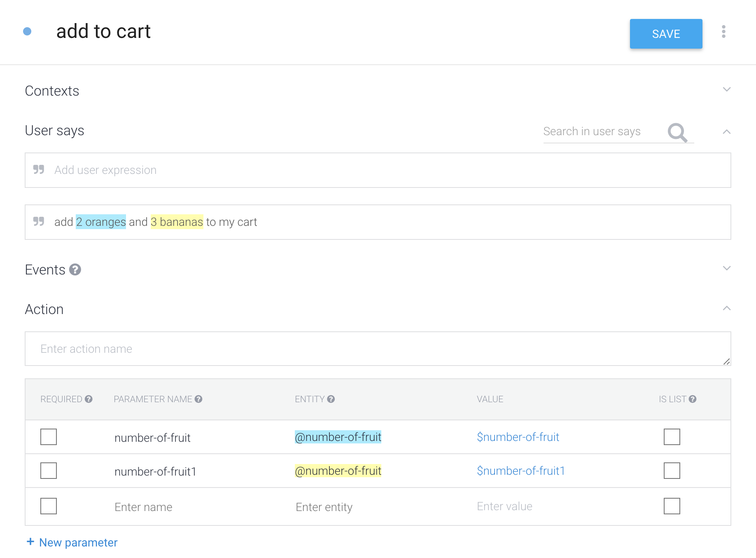Click the blue status dot beside intent name
The height and width of the screenshot is (558, 756).
pyautogui.click(x=27, y=31)
